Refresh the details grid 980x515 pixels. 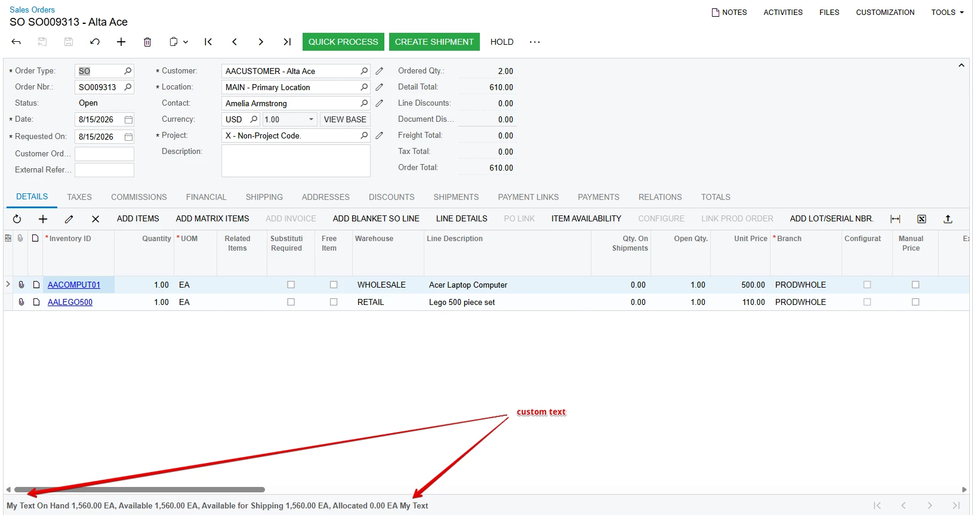pos(17,219)
